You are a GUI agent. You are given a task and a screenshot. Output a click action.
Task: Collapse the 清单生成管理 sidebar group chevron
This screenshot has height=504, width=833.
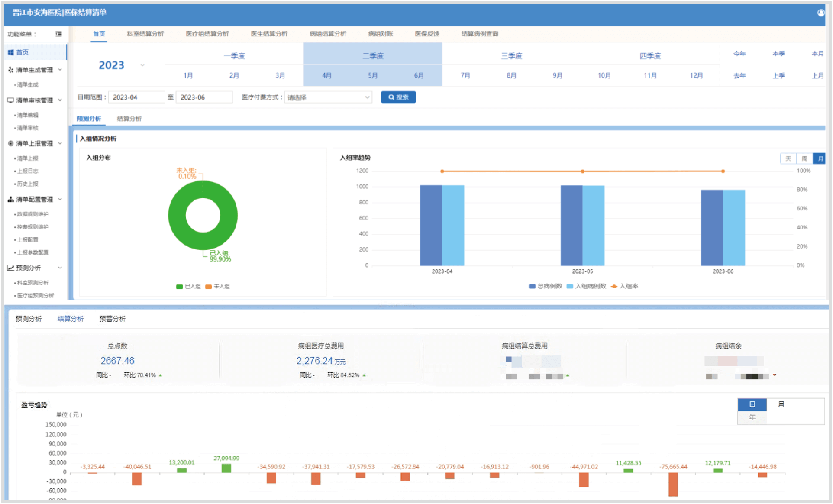60,70
